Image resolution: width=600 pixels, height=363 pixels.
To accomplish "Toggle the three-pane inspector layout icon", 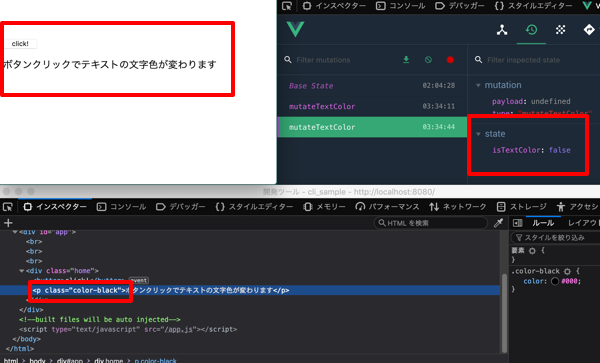I will [517, 223].
